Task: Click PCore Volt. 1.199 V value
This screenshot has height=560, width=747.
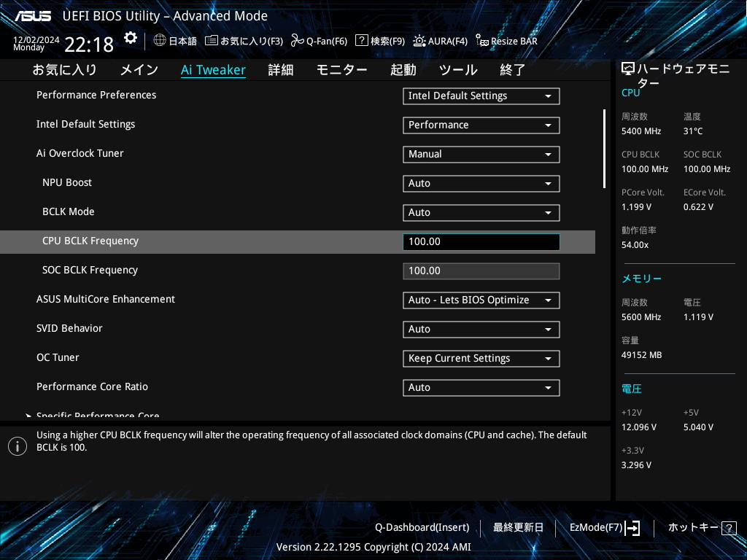Action: pyautogui.click(x=636, y=206)
